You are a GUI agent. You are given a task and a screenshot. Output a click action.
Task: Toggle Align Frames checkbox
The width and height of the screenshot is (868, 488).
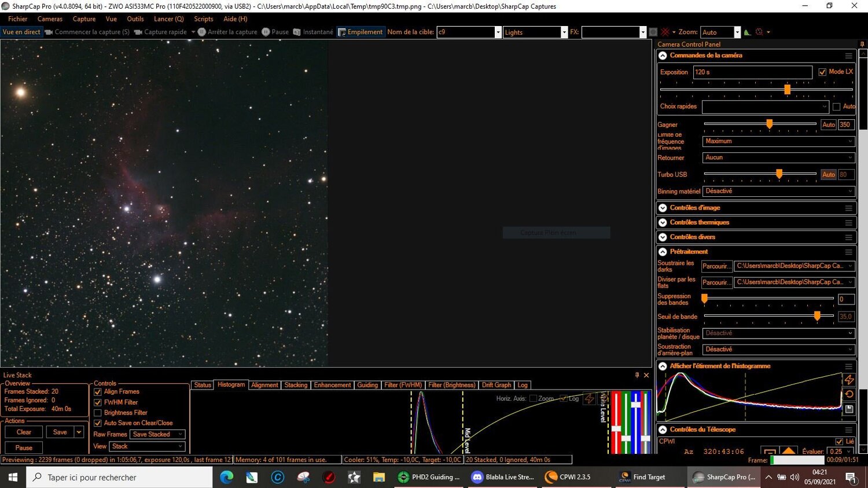point(98,392)
